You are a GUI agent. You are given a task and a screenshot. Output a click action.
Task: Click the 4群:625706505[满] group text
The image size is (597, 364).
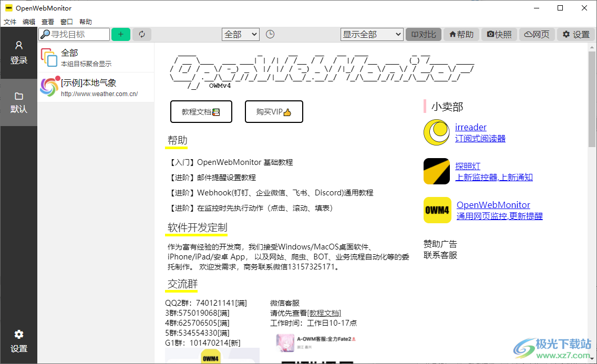(197, 323)
